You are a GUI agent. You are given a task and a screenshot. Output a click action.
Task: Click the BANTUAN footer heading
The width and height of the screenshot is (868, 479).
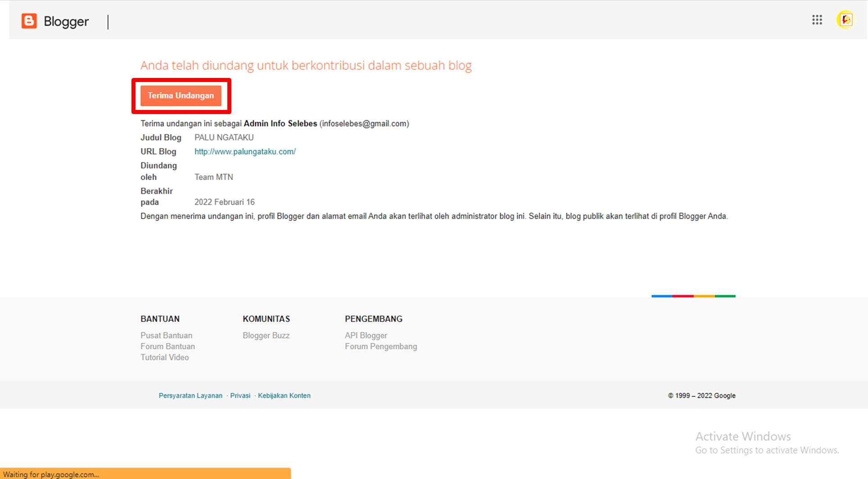tap(160, 319)
